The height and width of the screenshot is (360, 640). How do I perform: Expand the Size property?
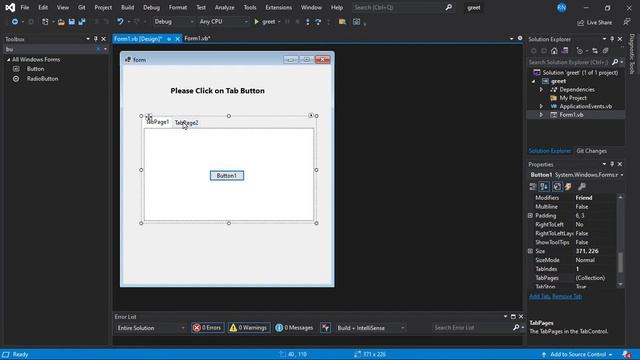click(530, 251)
